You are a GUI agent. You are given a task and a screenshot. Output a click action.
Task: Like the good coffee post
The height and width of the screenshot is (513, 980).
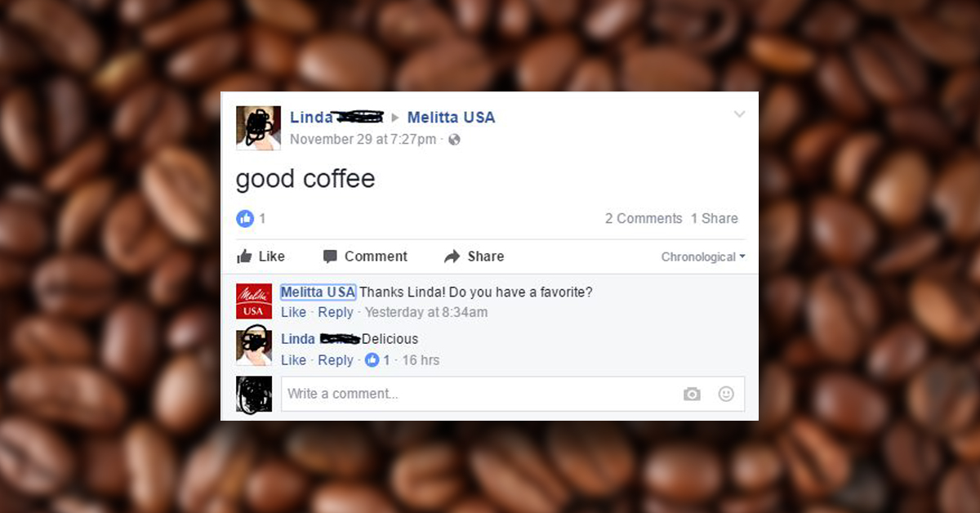pyautogui.click(x=261, y=256)
